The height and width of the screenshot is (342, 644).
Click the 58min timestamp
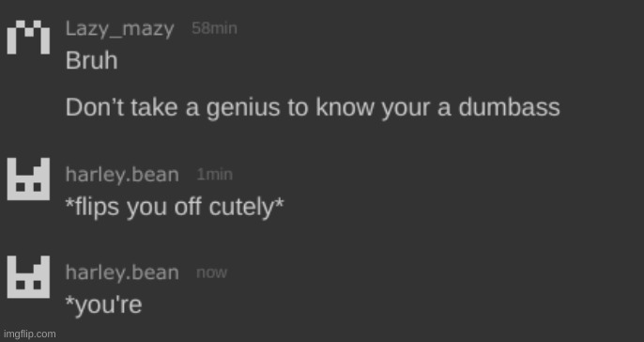tap(214, 29)
